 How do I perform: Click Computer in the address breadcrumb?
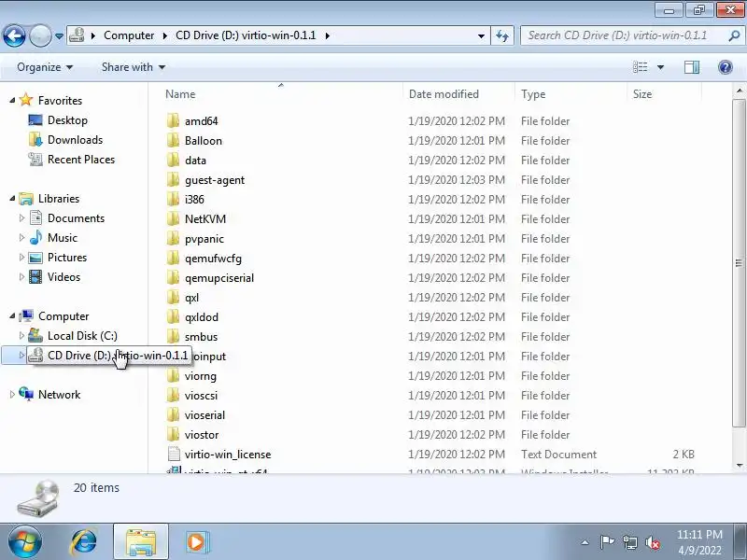click(x=129, y=35)
